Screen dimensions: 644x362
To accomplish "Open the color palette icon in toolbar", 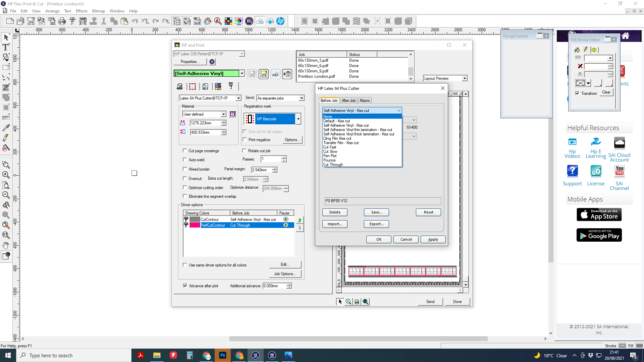I will click(208, 21).
